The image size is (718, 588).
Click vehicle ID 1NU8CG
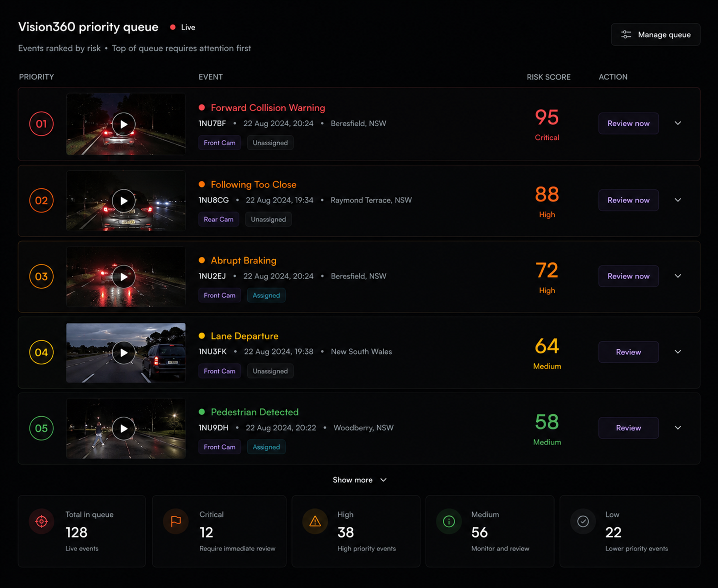coord(214,200)
